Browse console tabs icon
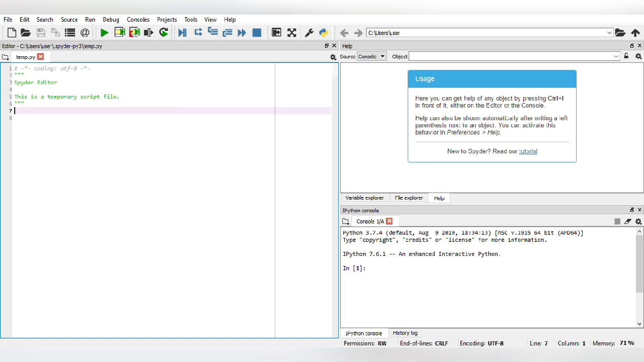The height and width of the screenshot is (362, 644). pyautogui.click(x=346, y=222)
